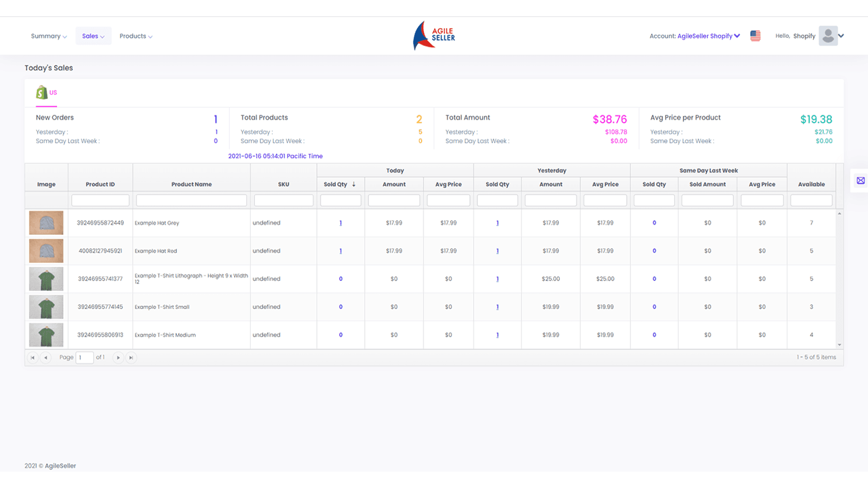Viewport: 868px width, 488px height.
Task: Open the Sales dropdown menu
Action: (x=93, y=36)
